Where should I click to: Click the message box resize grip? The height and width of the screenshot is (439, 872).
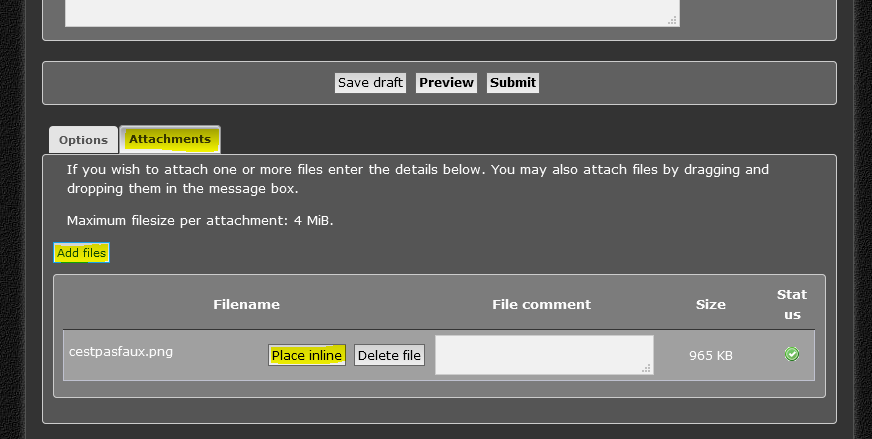(673, 20)
